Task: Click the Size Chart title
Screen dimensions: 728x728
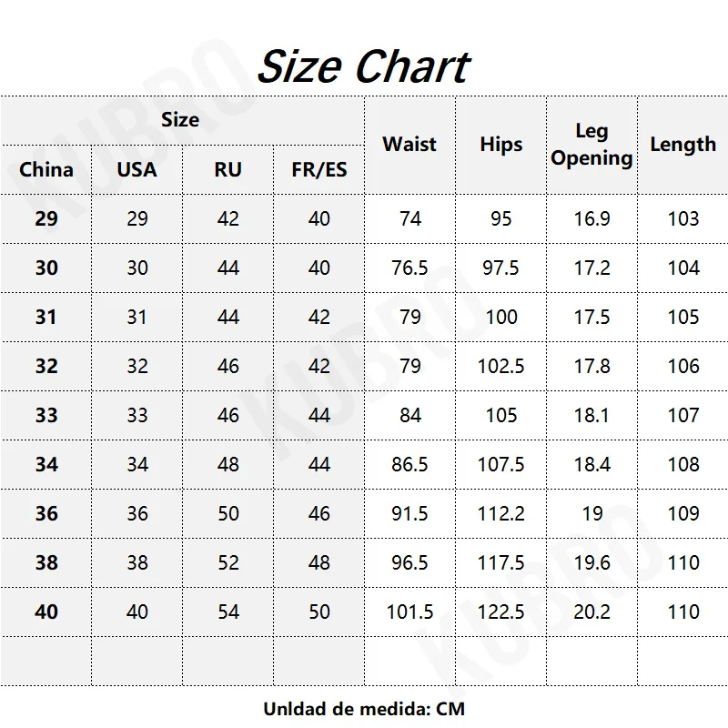Action: pos(363,66)
